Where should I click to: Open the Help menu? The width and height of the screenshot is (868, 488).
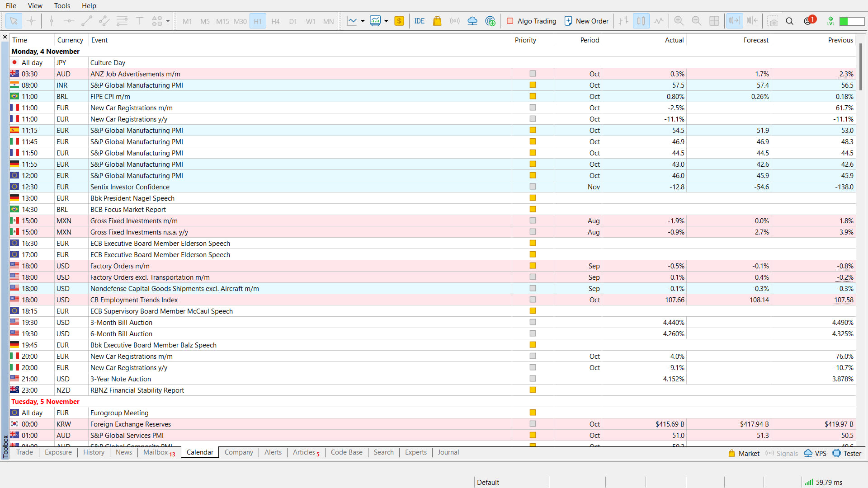(x=89, y=5)
